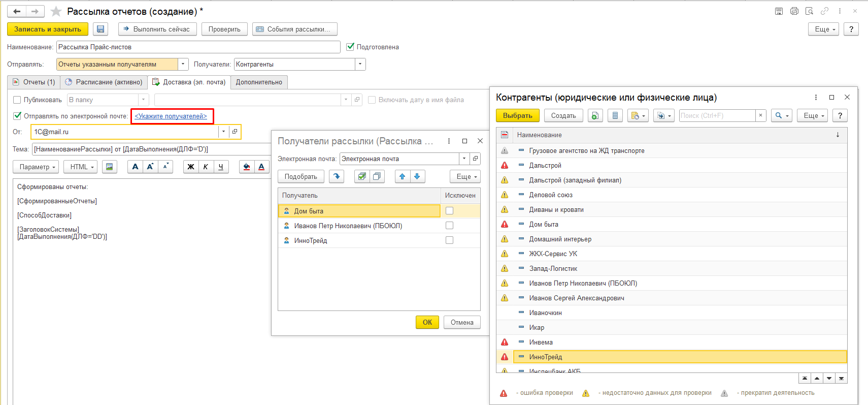This screenshot has width=868, height=405.
Task: Open События рассылки... button
Action: (x=294, y=29)
